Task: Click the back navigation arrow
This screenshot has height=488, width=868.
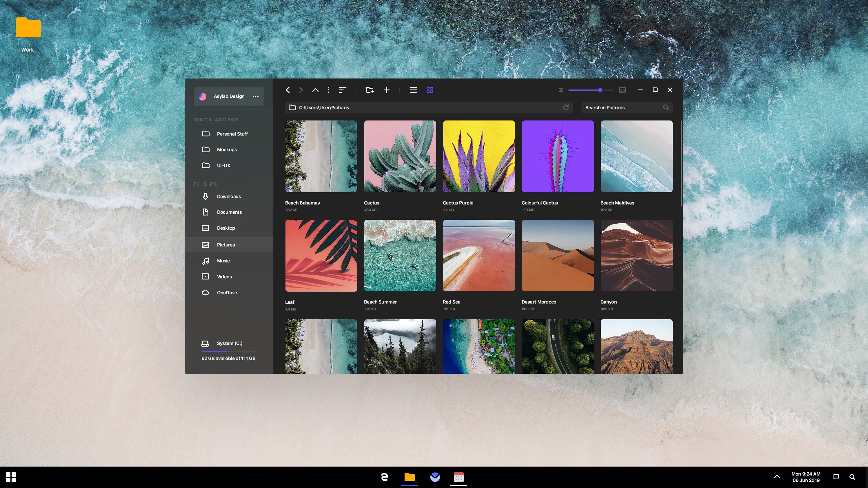Action: (x=287, y=90)
